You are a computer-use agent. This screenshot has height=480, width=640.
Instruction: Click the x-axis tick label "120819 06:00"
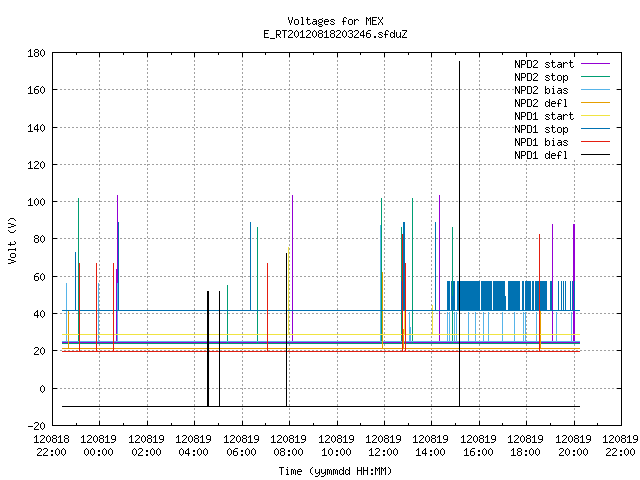pyautogui.click(x=241, y=446)
